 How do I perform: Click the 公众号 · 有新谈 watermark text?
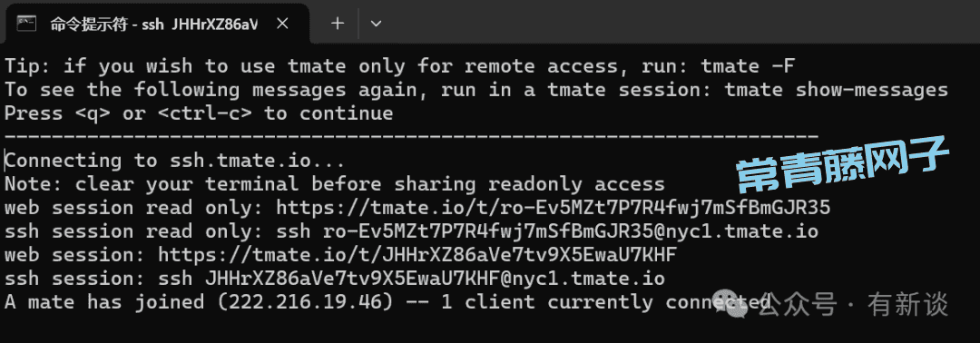[x=857, y=305]
